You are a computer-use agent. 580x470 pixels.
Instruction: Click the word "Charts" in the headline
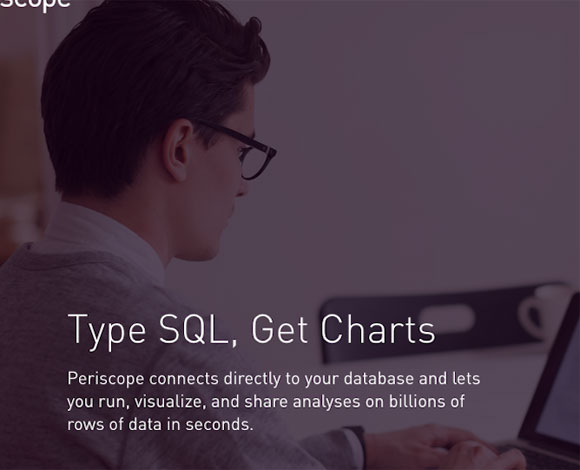(378, 329)
